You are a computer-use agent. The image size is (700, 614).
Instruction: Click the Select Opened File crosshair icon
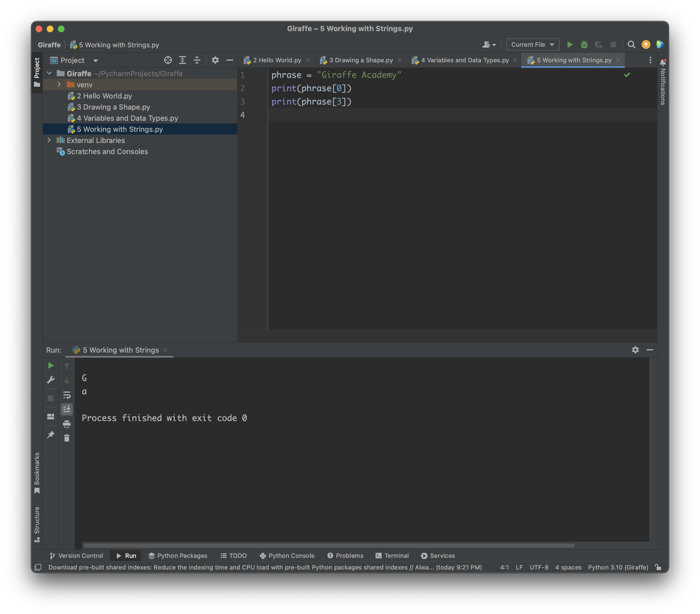point(168,60)
